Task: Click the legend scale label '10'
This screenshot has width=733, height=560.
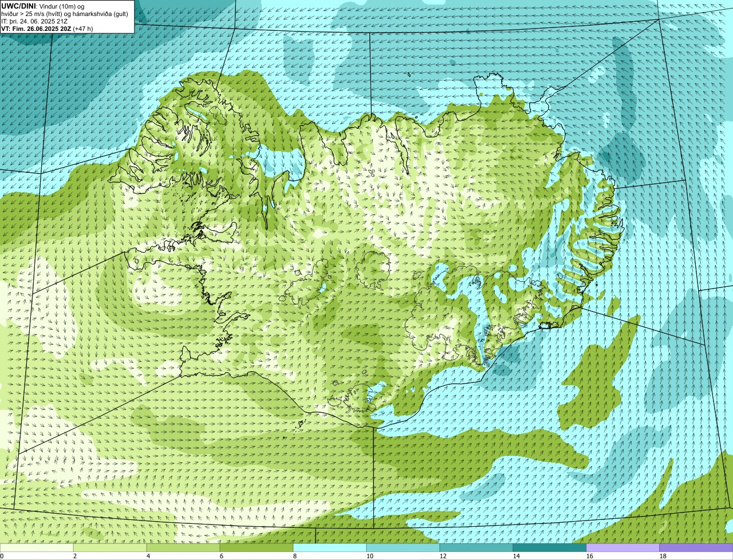Action: 370,556
